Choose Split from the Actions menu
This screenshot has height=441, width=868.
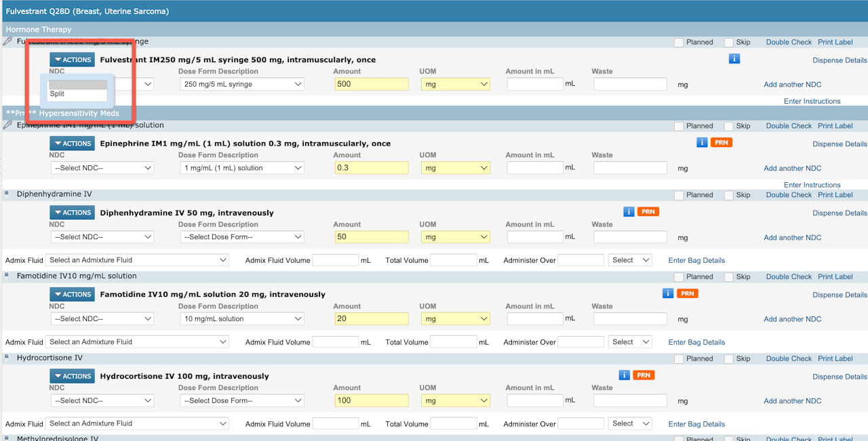coord(58,94)
